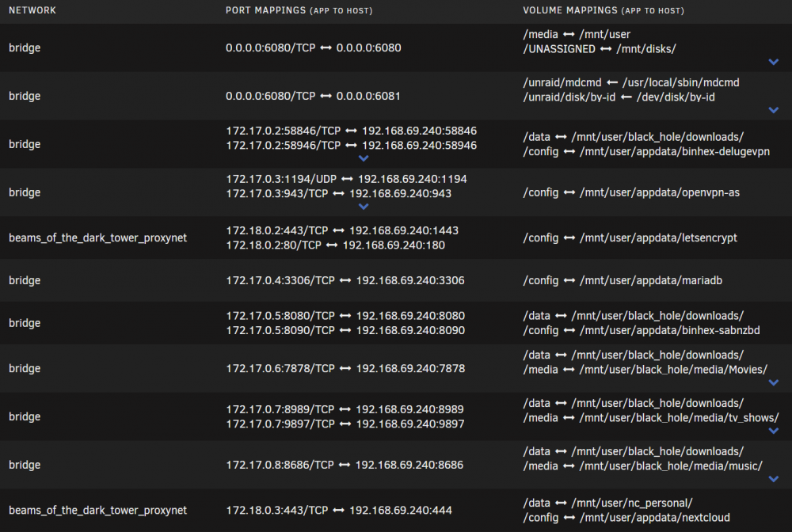Expand port mappings chevron below 58946 ports
792x532 pixels.
click(x=364, y=158)
